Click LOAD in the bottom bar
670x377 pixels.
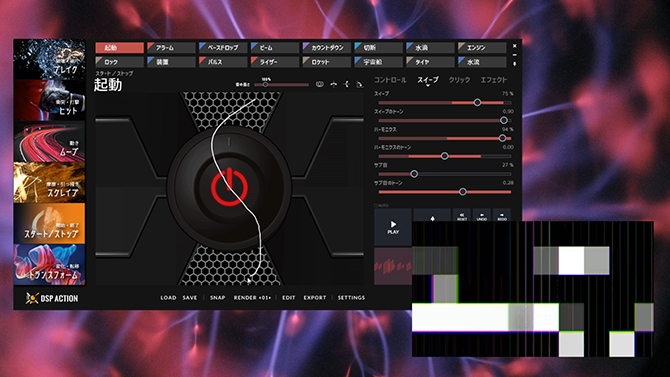coord(168,297)
